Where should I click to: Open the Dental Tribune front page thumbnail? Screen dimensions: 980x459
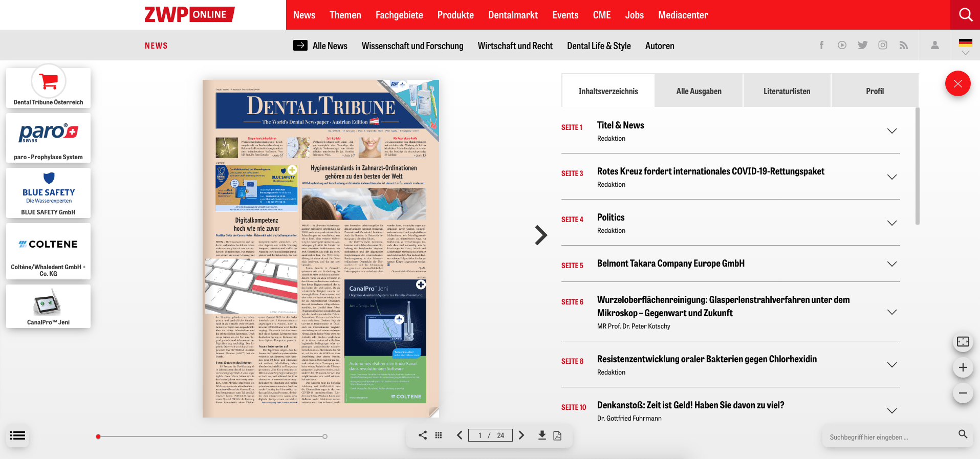pyautogui.click(x=321, y=249)
